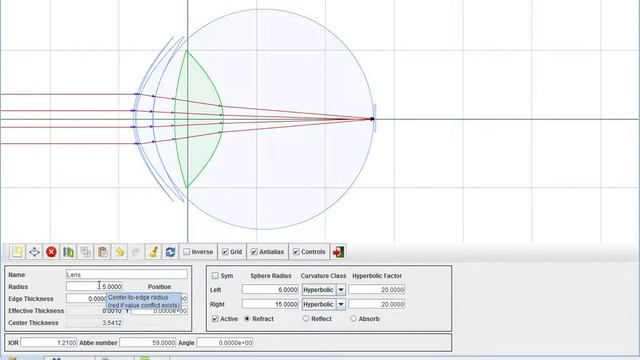Click the Effective Thickness value field

click(x=94, y=311)
